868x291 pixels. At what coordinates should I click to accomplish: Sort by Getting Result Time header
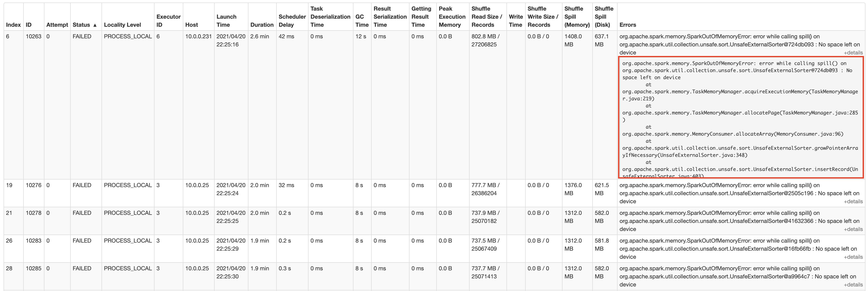pos(421,16)
